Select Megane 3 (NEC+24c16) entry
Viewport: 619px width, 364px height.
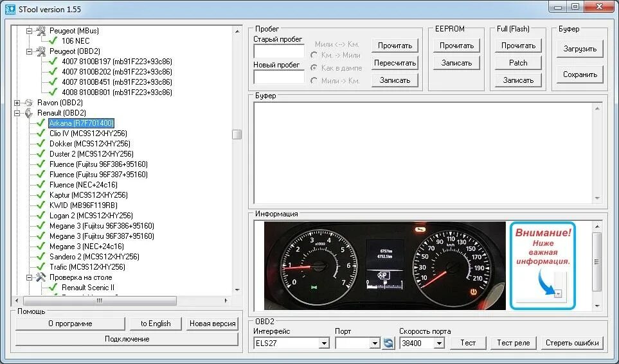(87, 246)
